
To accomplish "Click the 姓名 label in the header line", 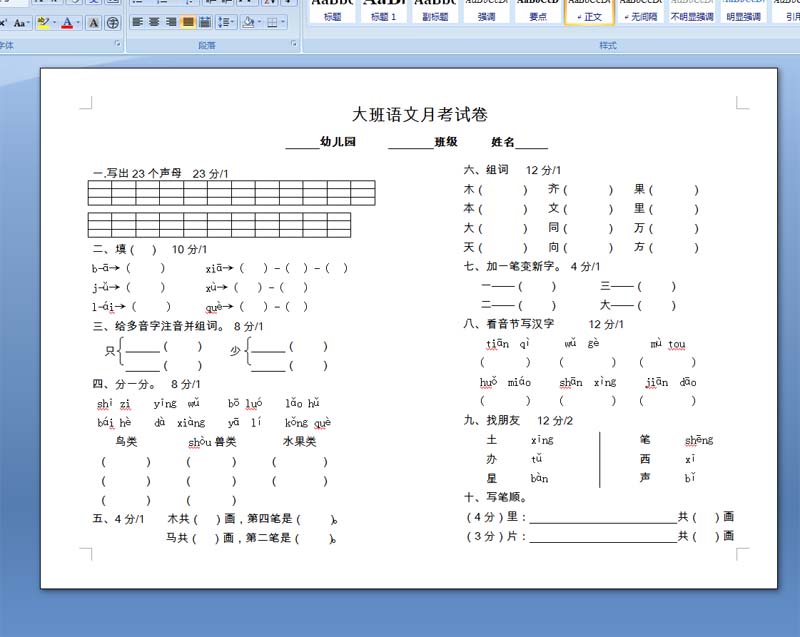I will (503, 142).
